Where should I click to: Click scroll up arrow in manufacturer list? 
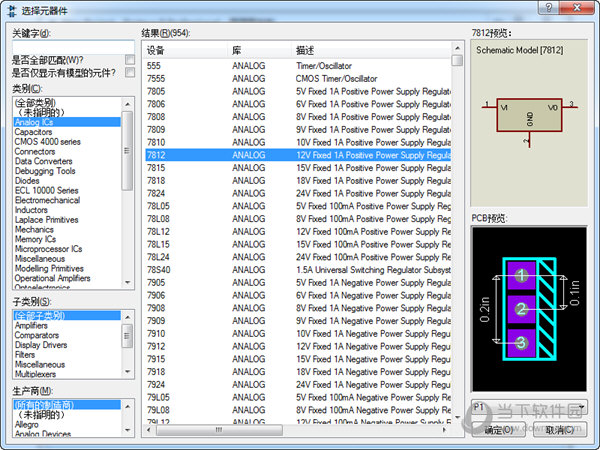point(128,406)
